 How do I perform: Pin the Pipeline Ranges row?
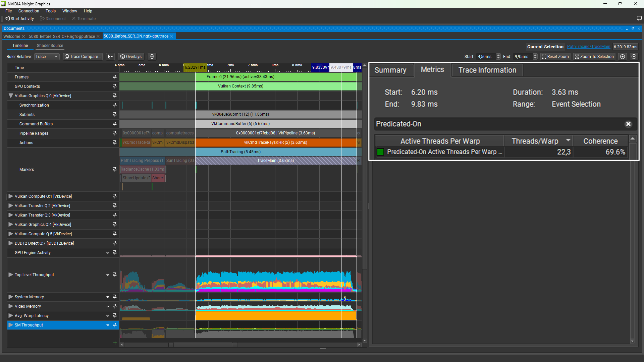(x=115, y=133)
